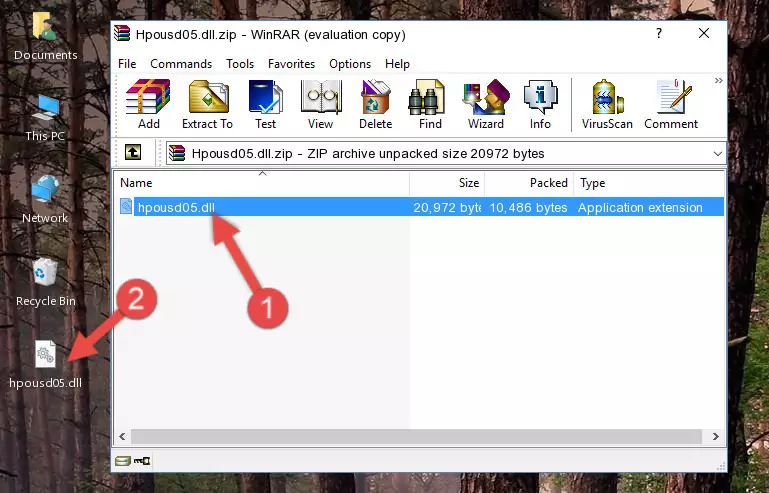Viewport: 769px width, 493px height.
Task: Click the 20,972 bytes size cell
Action: click(x=446, y=208)
